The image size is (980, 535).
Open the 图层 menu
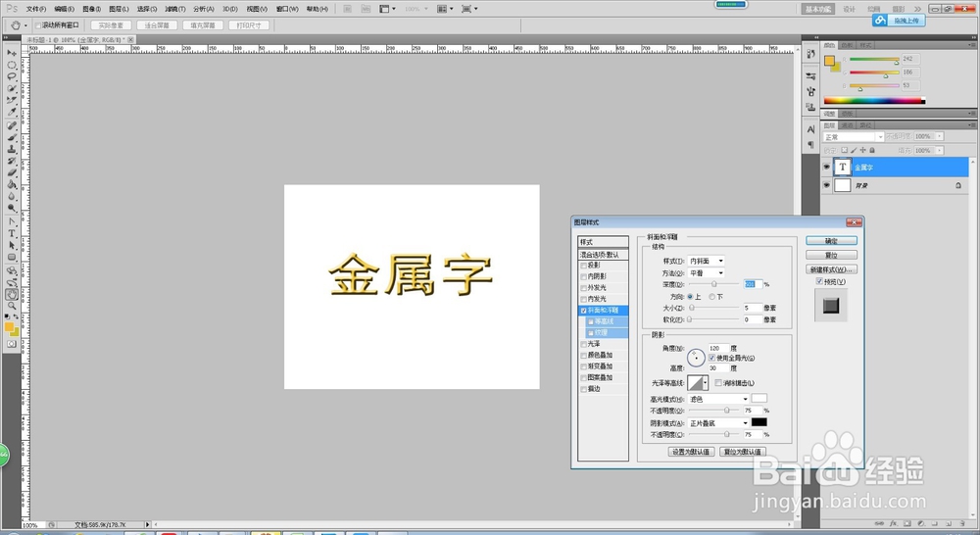(x=119, y=9)
